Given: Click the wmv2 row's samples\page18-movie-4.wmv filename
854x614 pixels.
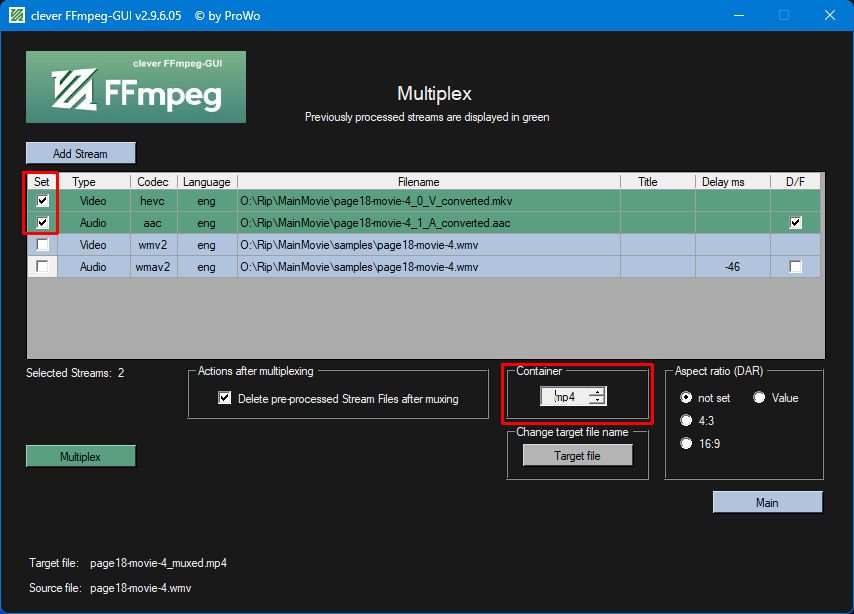Looking at the screenshot, I should point(429,245).
